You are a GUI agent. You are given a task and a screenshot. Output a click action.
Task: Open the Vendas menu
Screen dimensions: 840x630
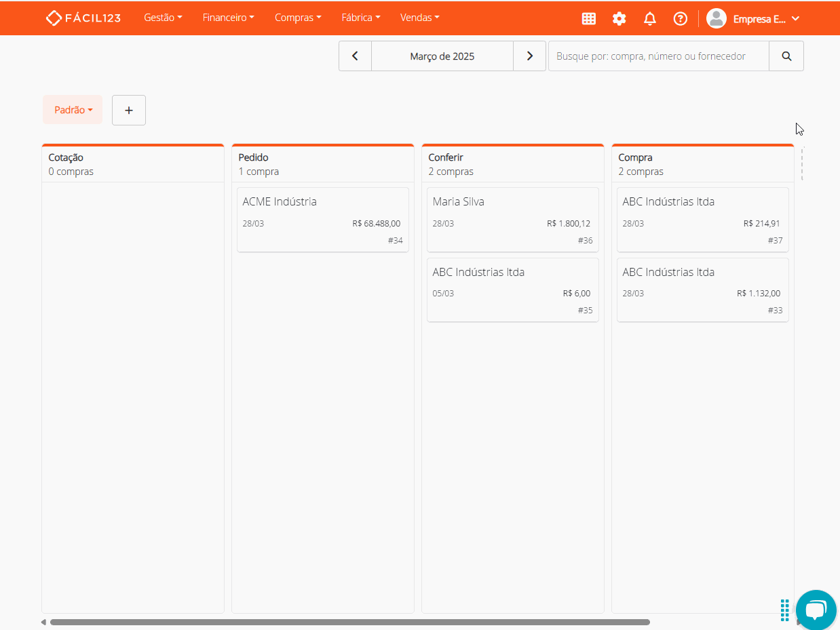(419, 18)
